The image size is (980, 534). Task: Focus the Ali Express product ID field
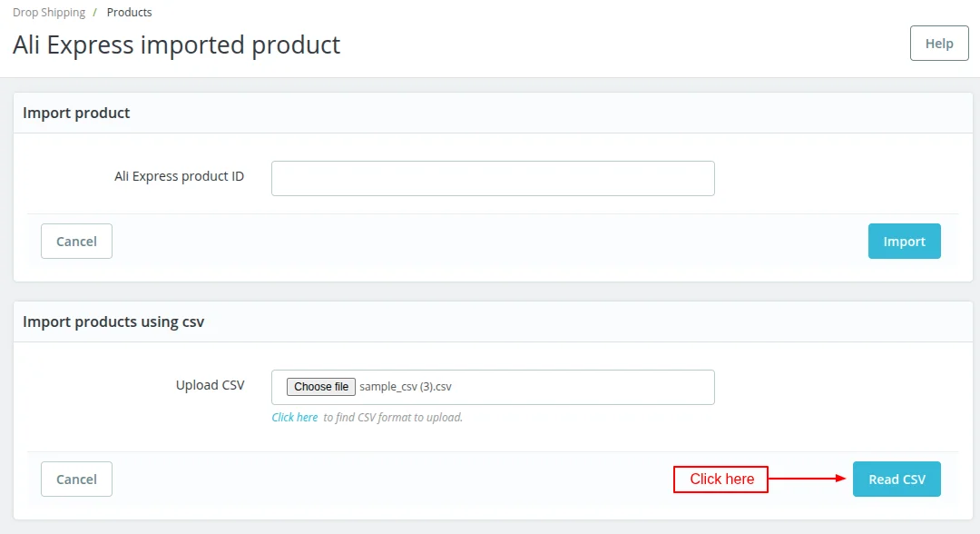pos(493,179)
